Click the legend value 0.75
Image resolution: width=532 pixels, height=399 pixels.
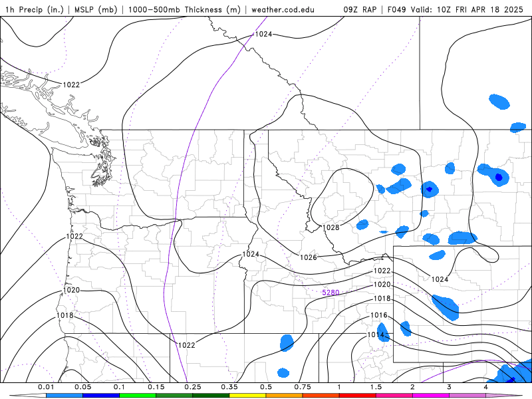tap(303, 387)
